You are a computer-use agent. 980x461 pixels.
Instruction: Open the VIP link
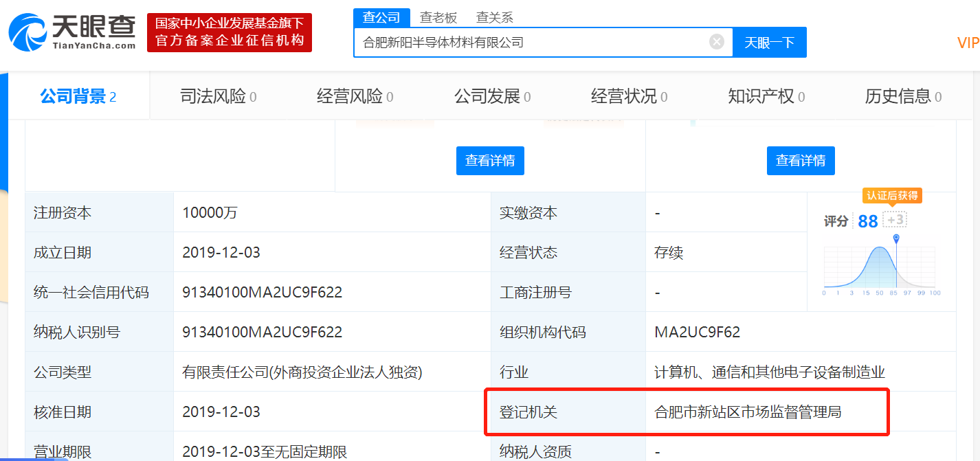968,43
